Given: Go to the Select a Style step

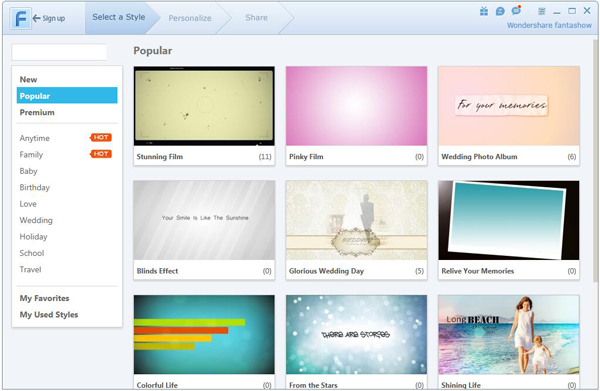Looking at the screenshot, I should click(x=119, y=17).
